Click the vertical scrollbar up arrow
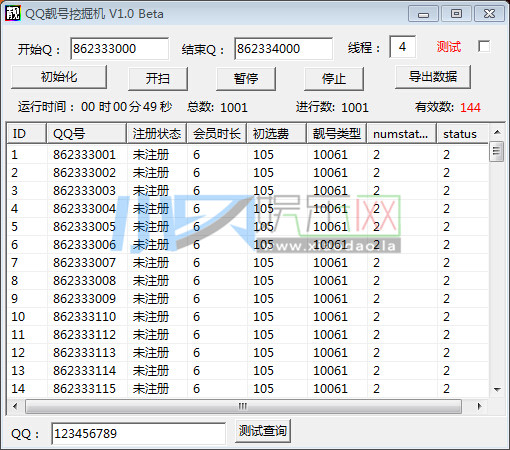The image size is (510, 450). pyautogui.click(x=497, y=132)
